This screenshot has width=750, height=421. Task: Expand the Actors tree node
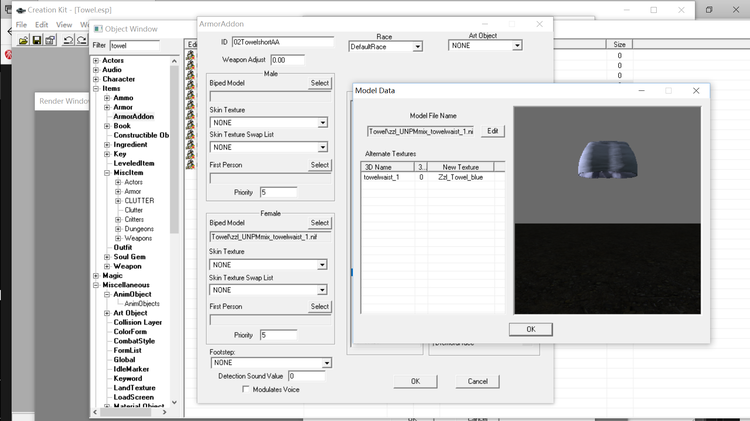click(x=96, y=61)
